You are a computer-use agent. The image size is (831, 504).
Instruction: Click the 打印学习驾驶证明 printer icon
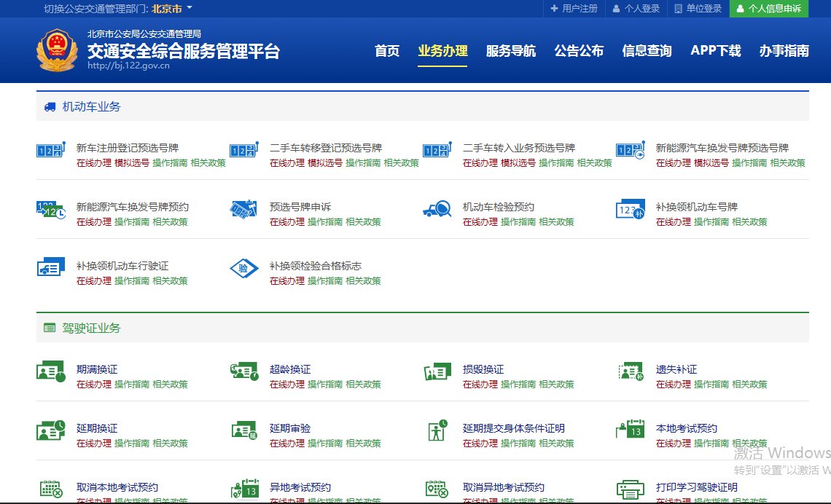click(x=630, y=488)
